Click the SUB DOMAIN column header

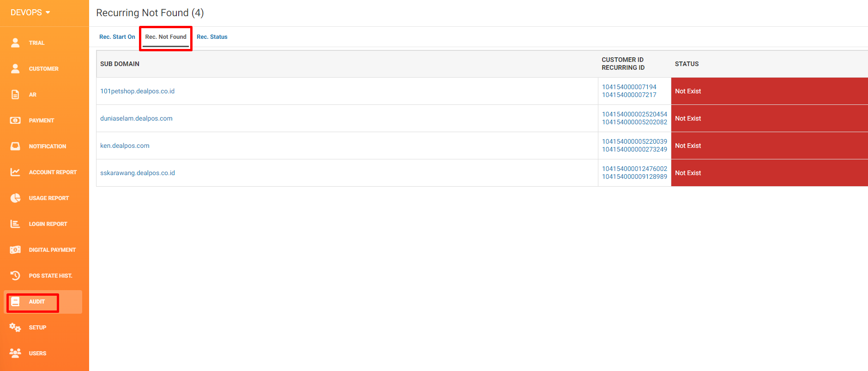point(120,64)
